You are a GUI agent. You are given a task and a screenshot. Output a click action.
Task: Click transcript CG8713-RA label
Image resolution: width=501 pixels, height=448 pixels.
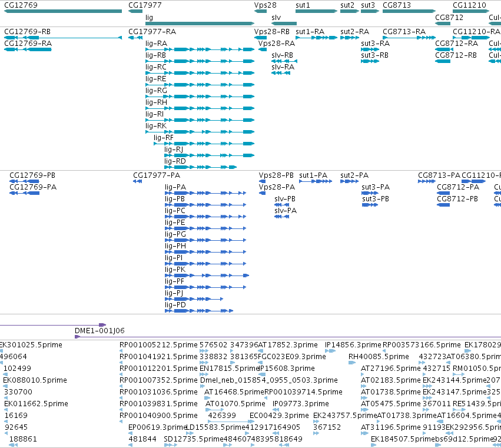point(404,32)
